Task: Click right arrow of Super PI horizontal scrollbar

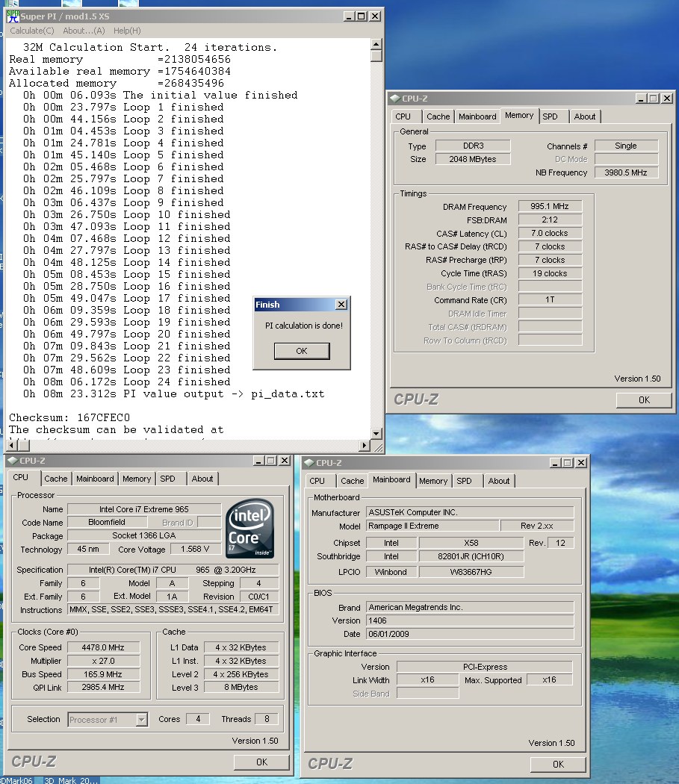Action: point(365,445)
